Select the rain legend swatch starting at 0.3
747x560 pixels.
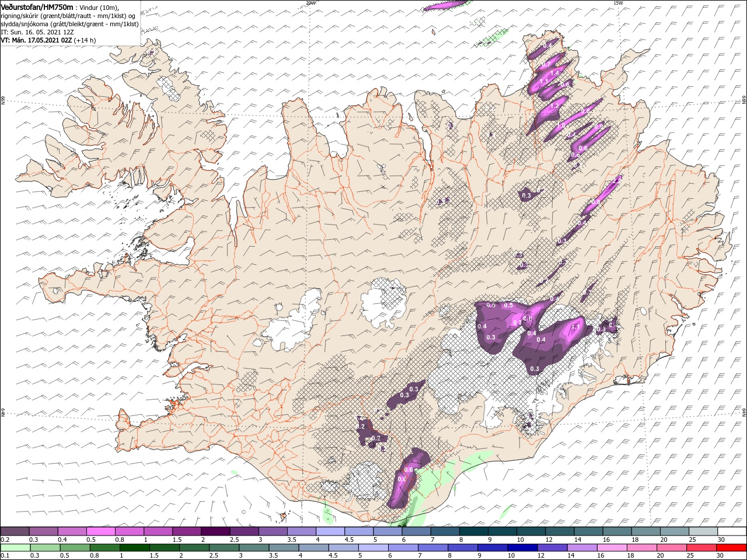click(46, 548)
